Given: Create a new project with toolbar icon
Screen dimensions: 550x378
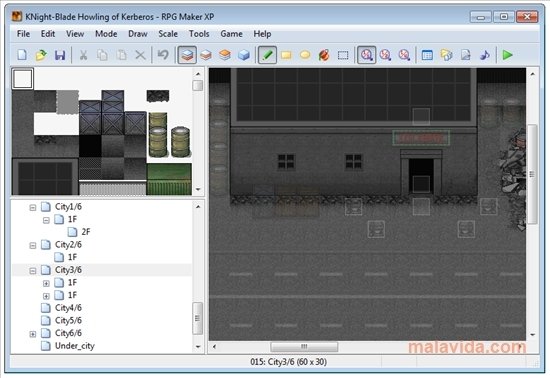Looking at the screenshot, I should click(22, 55).
